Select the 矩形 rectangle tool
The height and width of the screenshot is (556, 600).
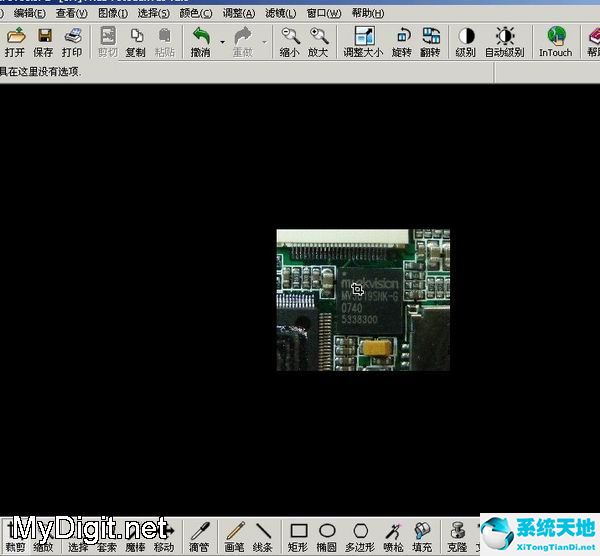point(298,537)
